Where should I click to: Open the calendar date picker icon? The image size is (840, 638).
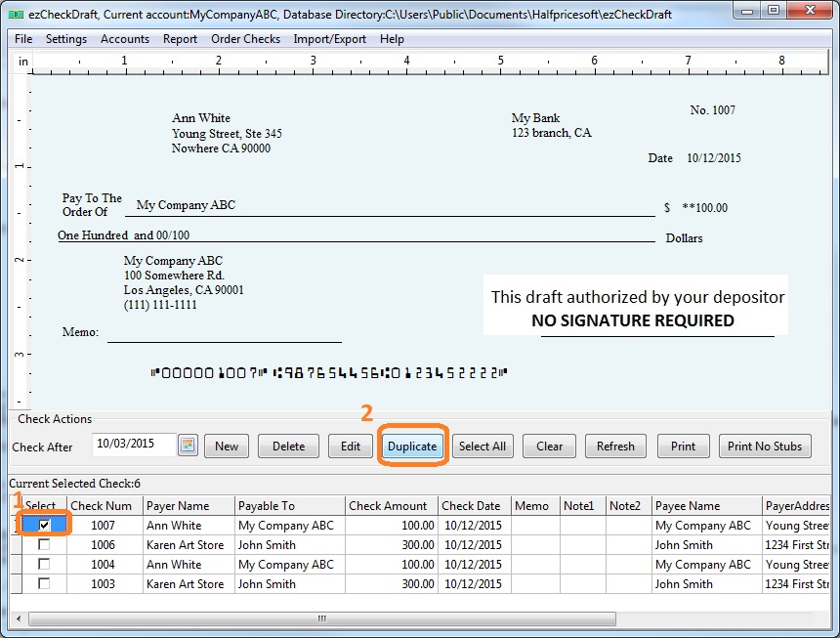pos(189,446)
